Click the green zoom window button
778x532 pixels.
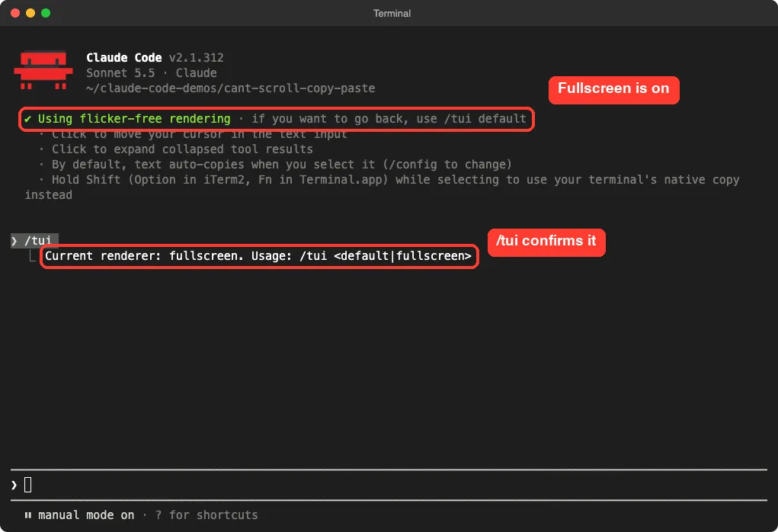point(46,13)
